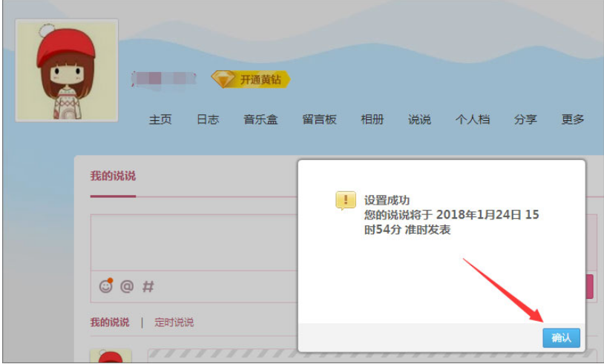The image size is (604, 364).
Task: Click the small avatar in post list
Action: pyautogui.click(x=111, y=356)
